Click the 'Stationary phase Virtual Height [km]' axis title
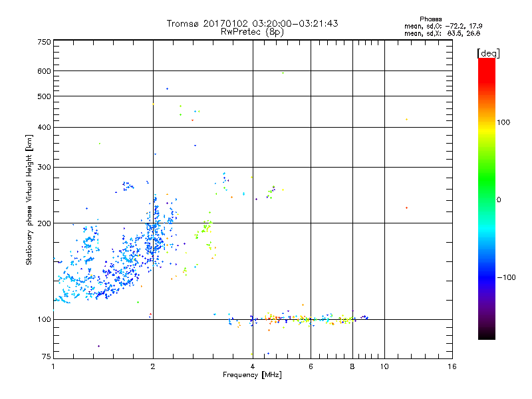This screenshot has width=532, height=399. (x=29, y=200)
